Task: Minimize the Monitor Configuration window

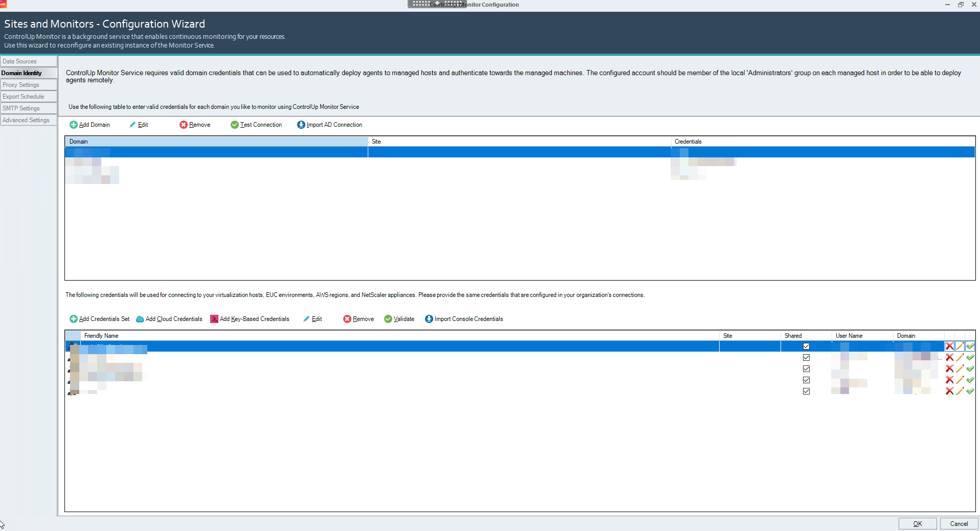Action: click(947, 5)
